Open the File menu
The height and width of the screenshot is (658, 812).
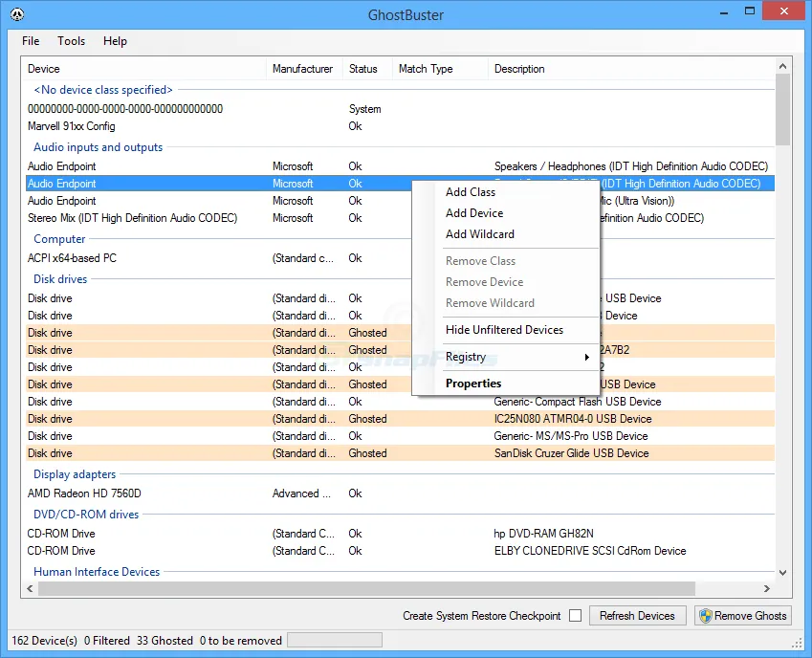(31, 41)
